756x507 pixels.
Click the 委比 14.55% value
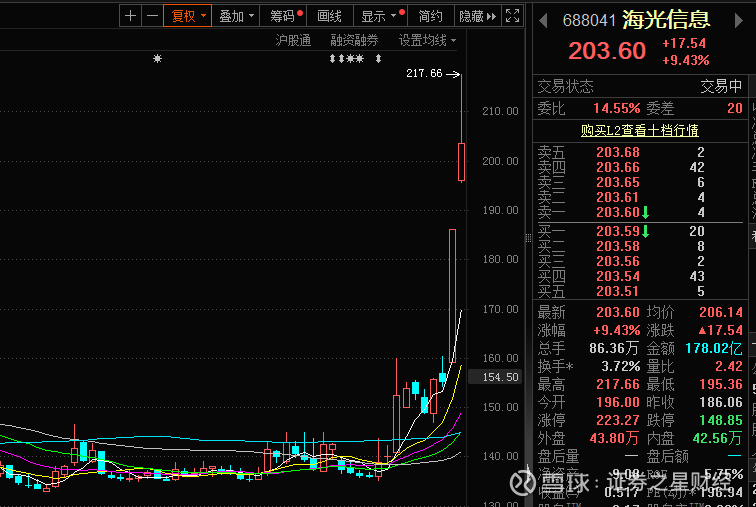[617, 108]
